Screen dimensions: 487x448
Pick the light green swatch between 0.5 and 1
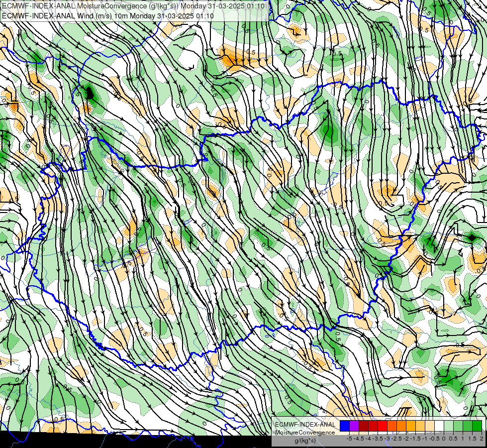458,426
